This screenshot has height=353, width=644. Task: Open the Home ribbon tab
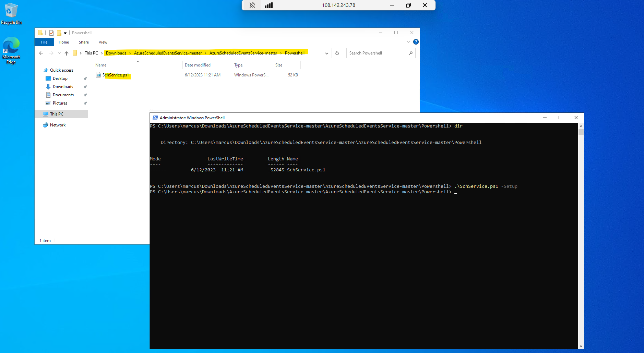[64, 42]
